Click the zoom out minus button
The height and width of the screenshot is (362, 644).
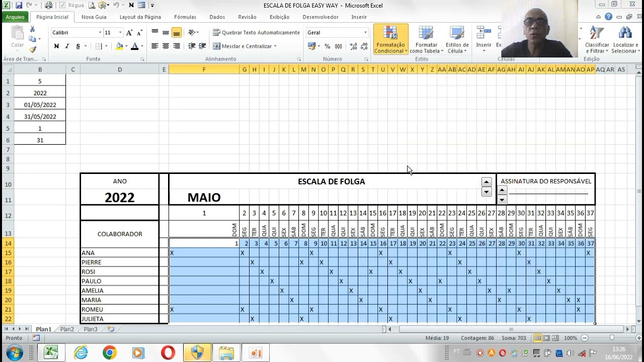click(x=584, y=338)
